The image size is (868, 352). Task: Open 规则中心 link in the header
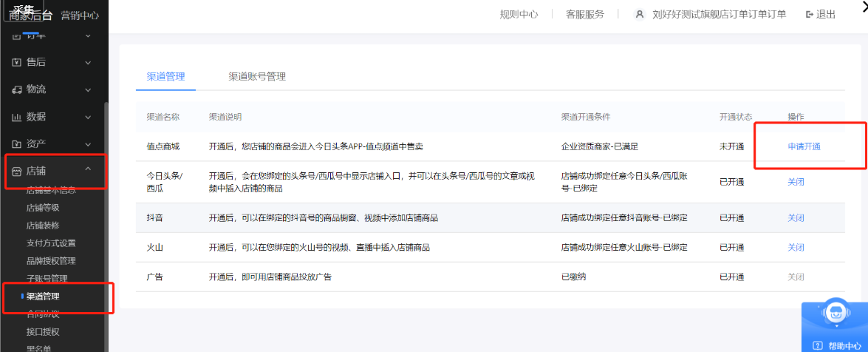[x=519, y=14]
